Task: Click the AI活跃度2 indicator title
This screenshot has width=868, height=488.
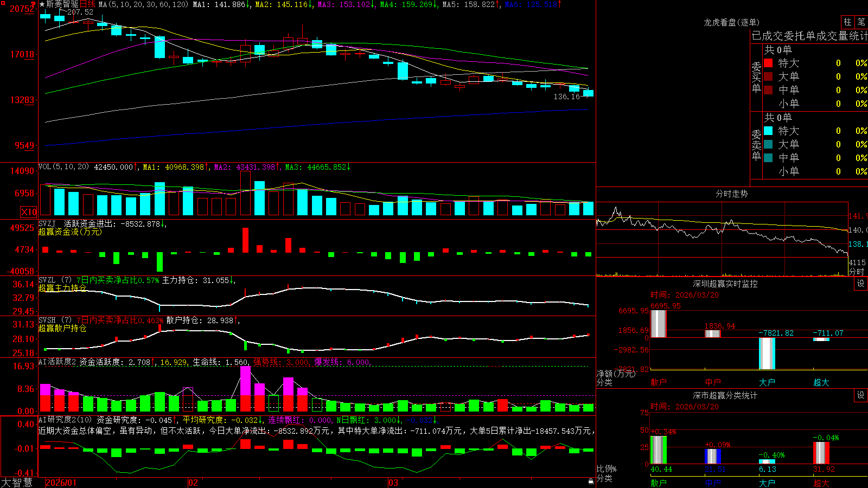Action: pos(58,362)
